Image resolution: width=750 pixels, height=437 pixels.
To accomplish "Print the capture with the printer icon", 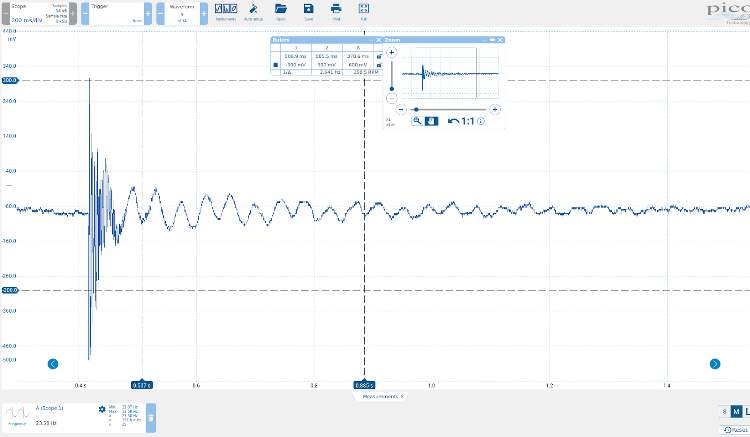I will (x=336, y=12).
